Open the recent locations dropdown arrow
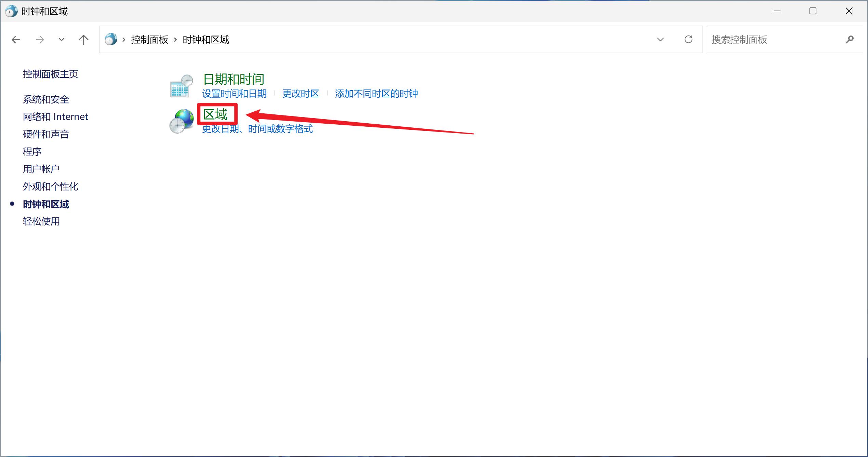 pos(62,40)
